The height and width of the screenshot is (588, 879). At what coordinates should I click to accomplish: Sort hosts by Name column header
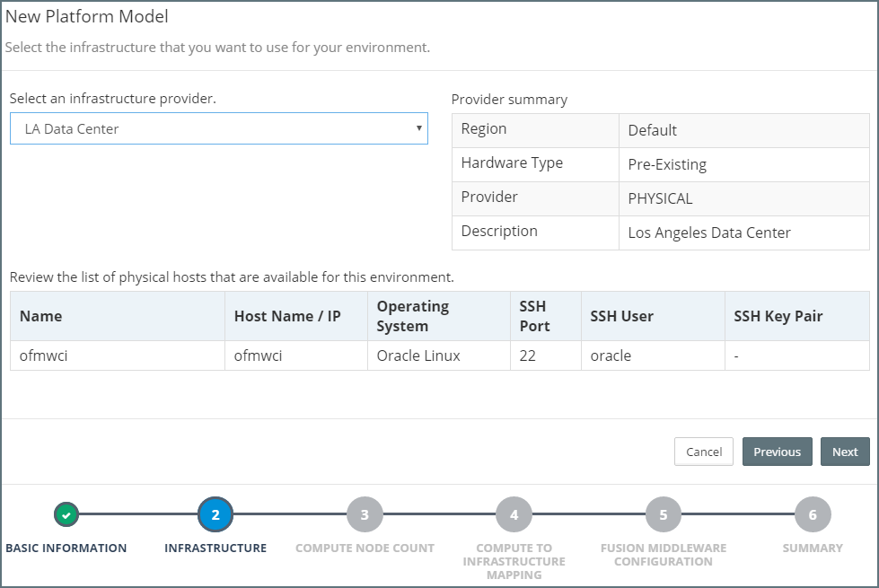point(41,316)
